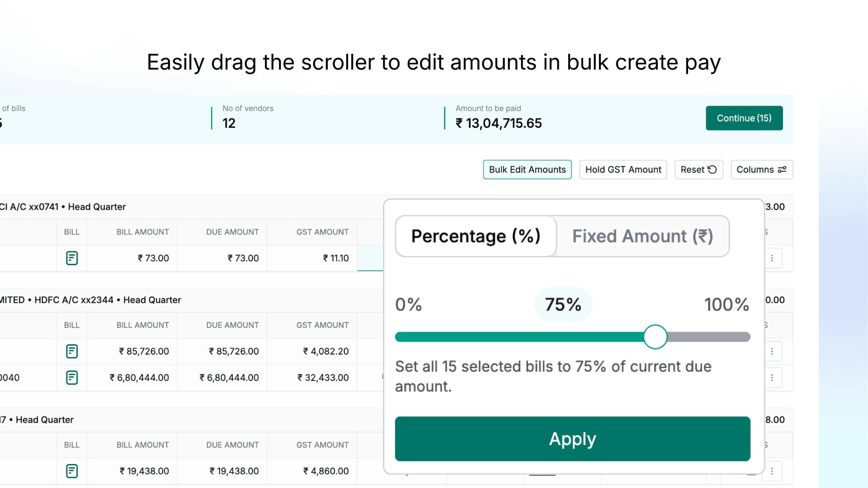Click the Reset refresh icon
Viewport: 868px width, 488px height.
click(x=712, y=169)
